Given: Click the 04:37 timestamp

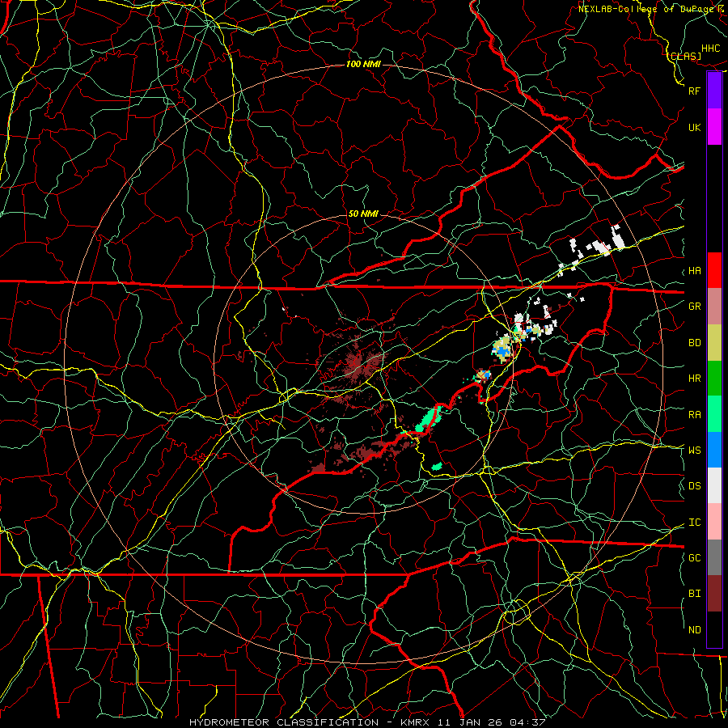Looking at the screenshot, I should pos(527,722).
